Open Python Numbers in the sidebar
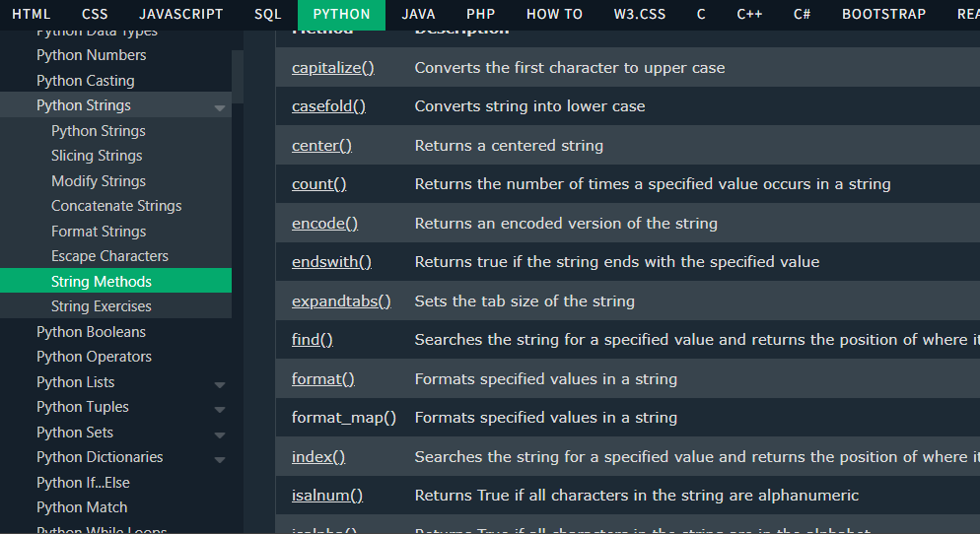980x534 pixels. click(92, 55)
